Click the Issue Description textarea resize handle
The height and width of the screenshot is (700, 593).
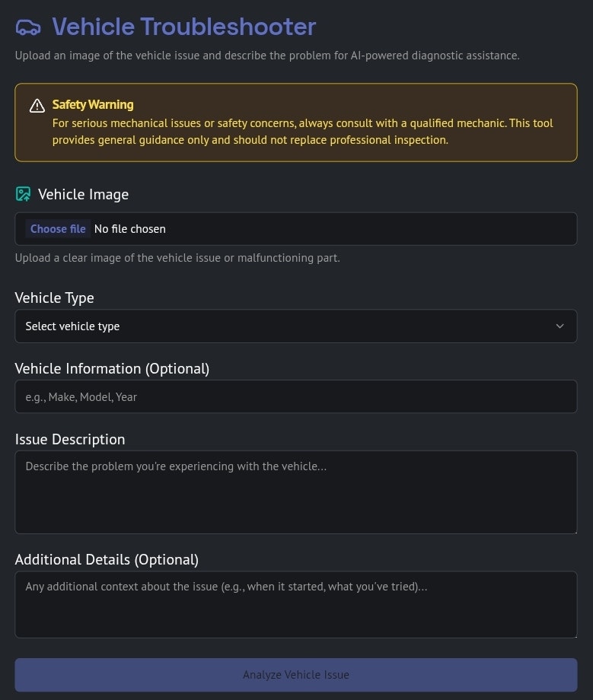tap(572, 530)
